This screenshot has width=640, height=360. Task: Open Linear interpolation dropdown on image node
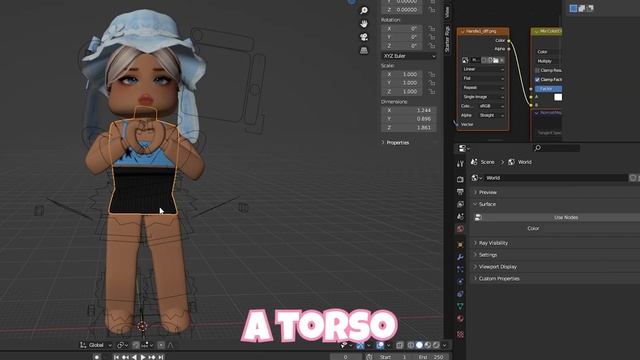(483, 69)
